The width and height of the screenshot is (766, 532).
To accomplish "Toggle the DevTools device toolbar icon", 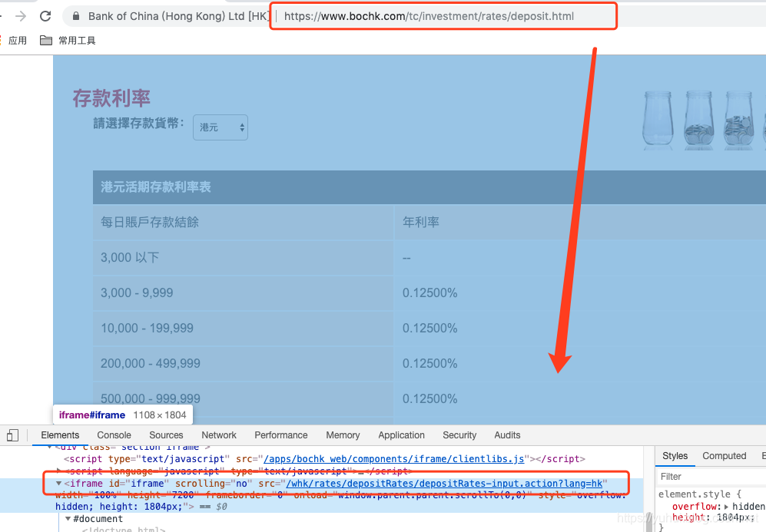I will tap(13, 435).
